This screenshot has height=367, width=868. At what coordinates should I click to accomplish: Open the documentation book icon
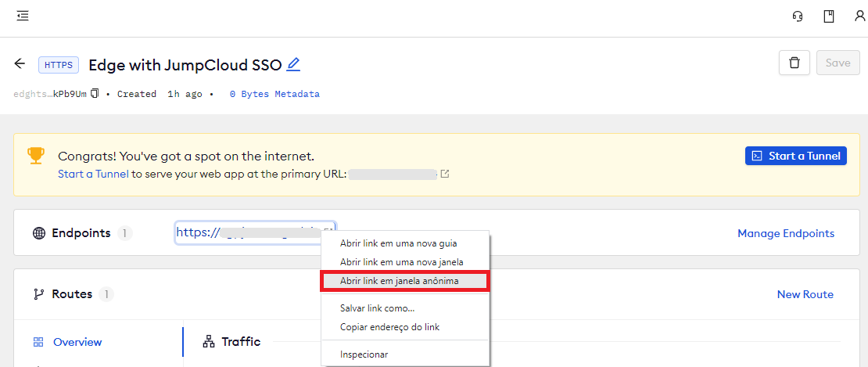pyautogui.click(x=829, y=16)
